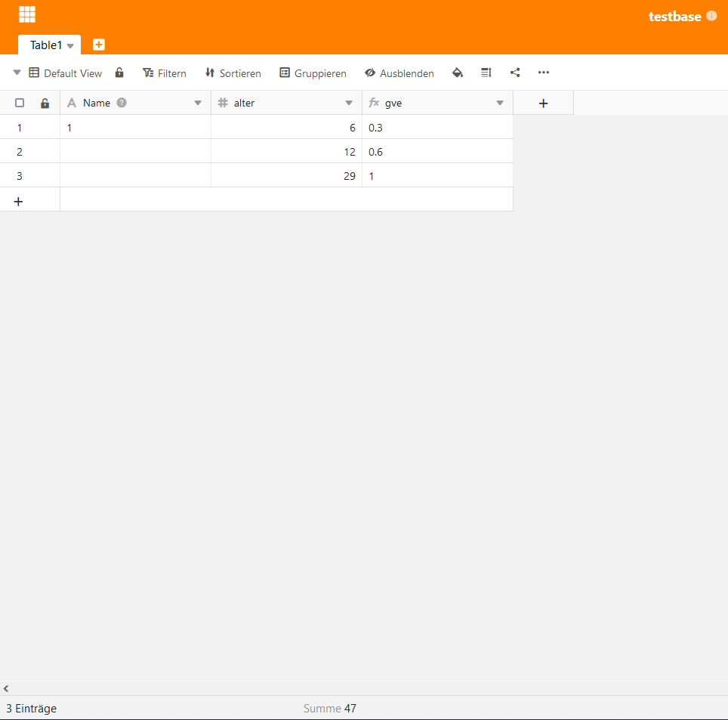Click the view lock icon
Viewport: 728px width, 720px height.
point(119,73)
